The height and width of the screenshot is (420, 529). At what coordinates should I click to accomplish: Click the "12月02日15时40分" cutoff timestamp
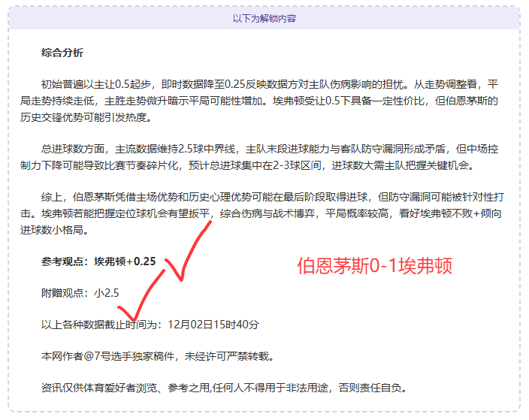tap(213, 325)
